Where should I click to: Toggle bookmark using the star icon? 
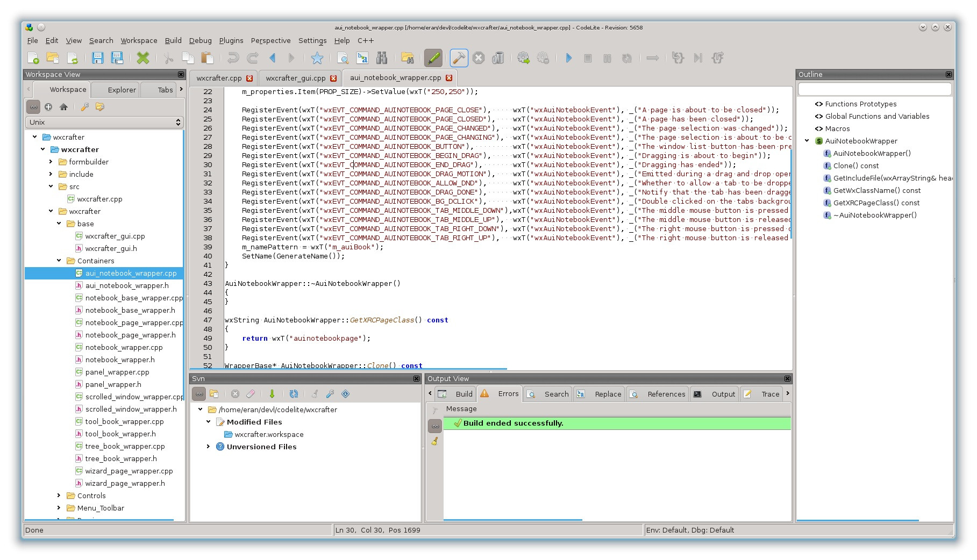pos(317,58)
